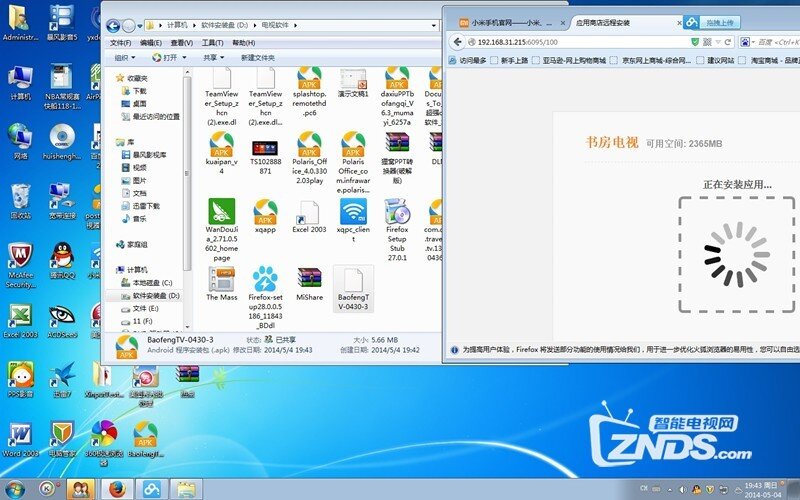800x500 pixels.
Task: Click the 电视软件 breadcrumb segment
Action: (275, 25)
